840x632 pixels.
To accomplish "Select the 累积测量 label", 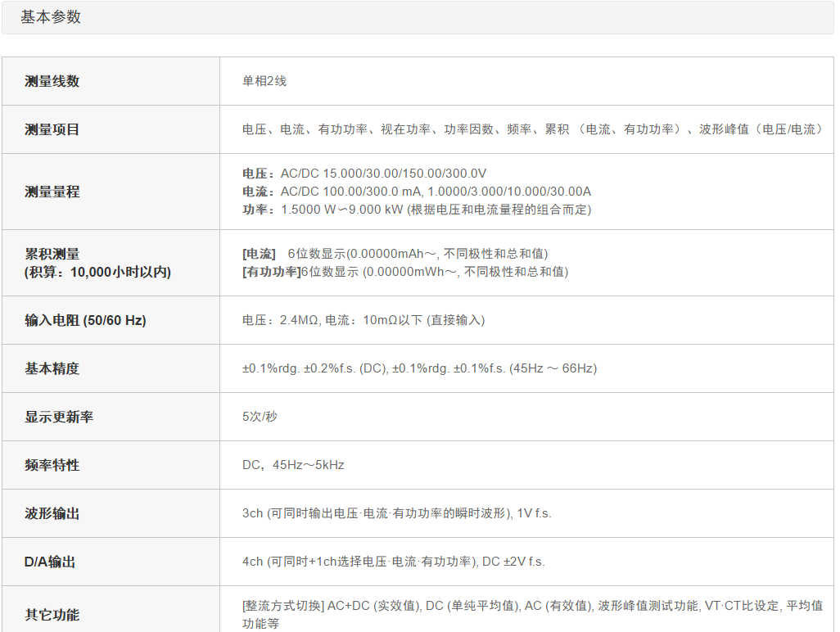I will pos(52,254).
